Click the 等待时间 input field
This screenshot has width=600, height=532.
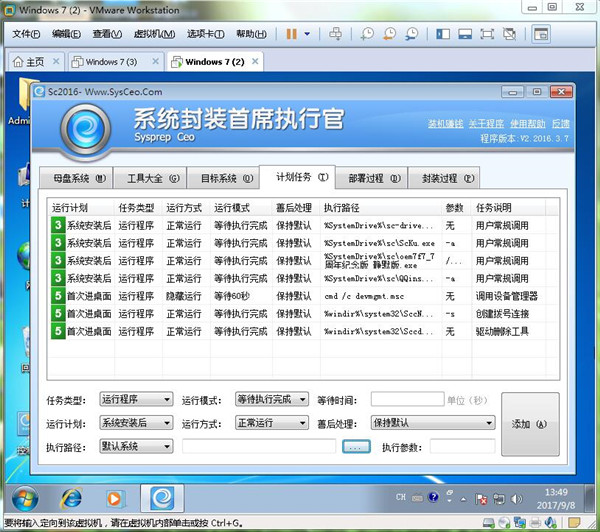[x=407, y=399]
